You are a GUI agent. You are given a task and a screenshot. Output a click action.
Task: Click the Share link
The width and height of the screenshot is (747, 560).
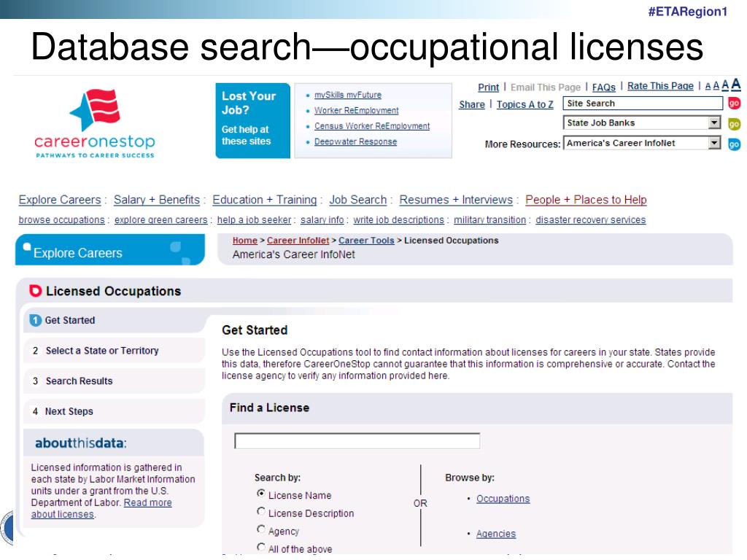pyautogui.click(x=472, y=104)
